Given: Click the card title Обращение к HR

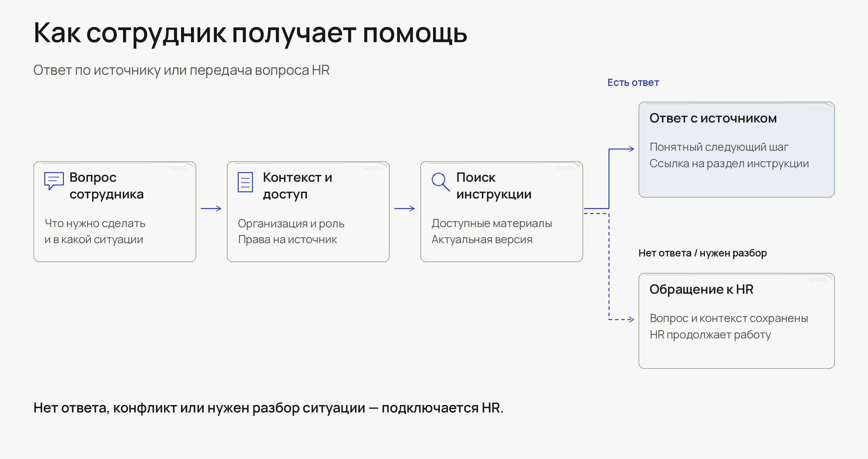Looking at the screenshot, I should (701, 289).
